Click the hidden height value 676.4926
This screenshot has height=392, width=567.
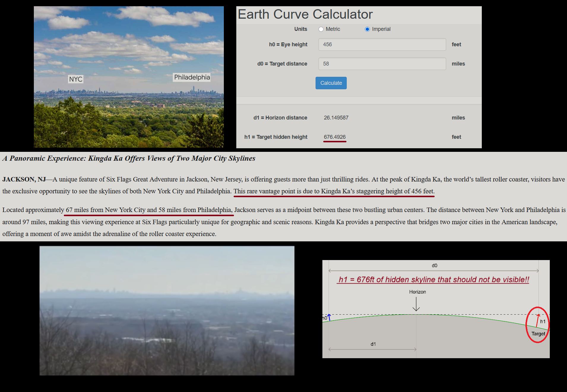335,137
